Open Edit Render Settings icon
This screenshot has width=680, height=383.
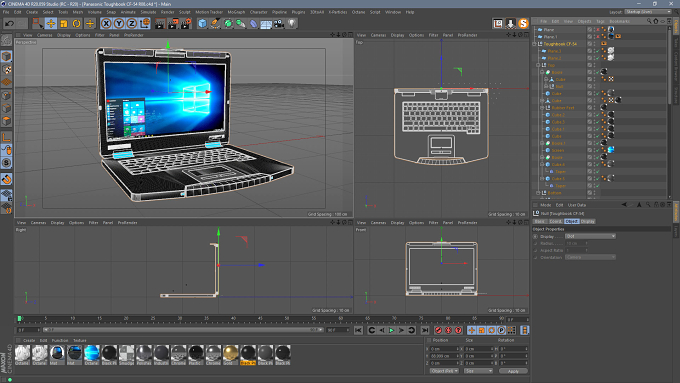186,23
